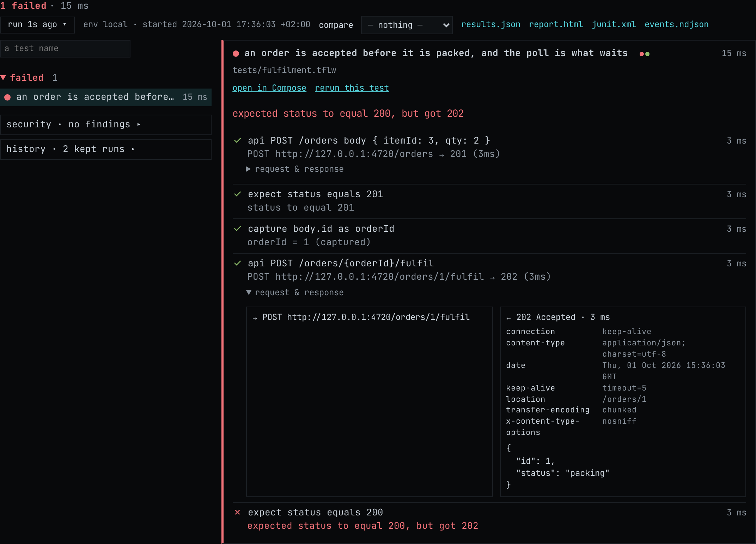Click open in Compose link

pyautogui.click(x=269, y=88)
